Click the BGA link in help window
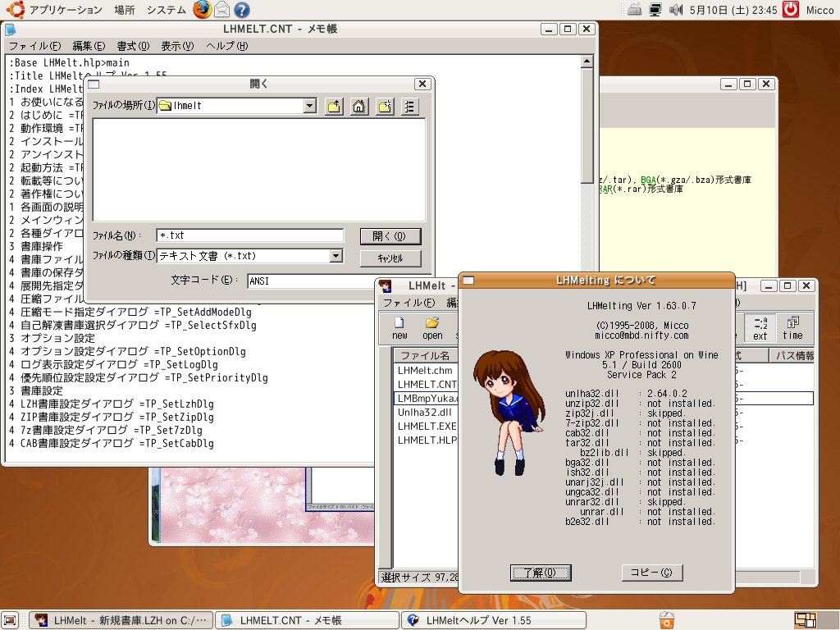Screen dimensions: 840x630 click(648, 180)
